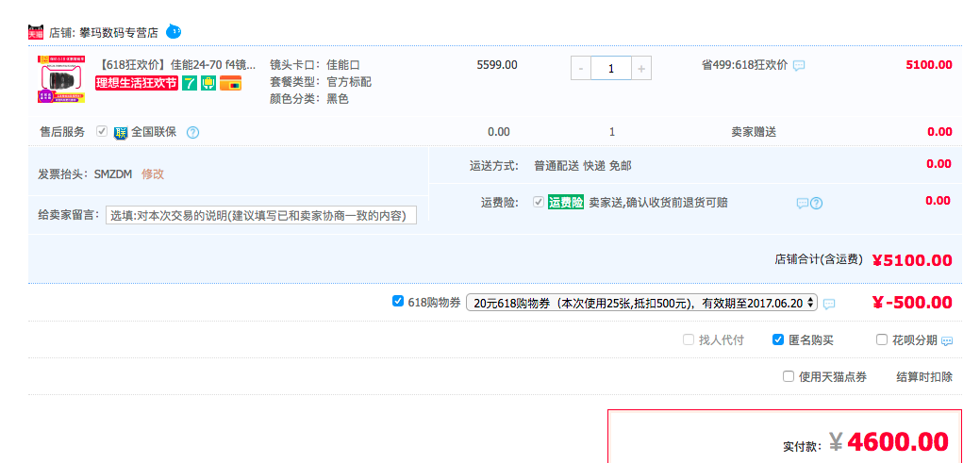Click the orange credit card payment icon
This screenshot has height=463, width=980.
[x=231, y=83]
